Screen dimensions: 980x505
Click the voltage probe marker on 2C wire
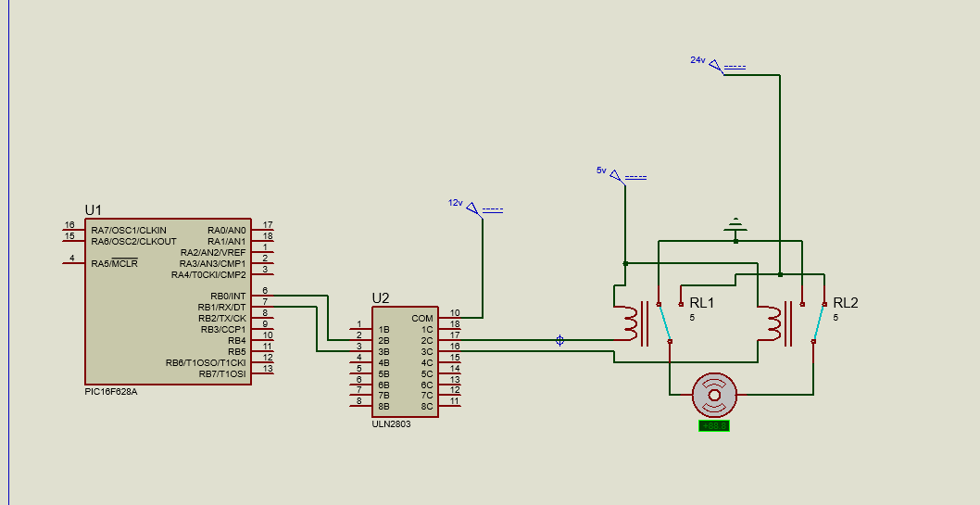click(560, 340)
